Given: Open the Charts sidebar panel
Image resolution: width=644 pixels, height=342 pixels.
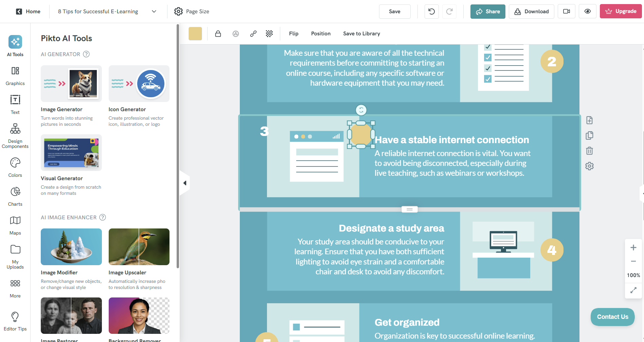Looking at the screenshot, I should (15, 196).
